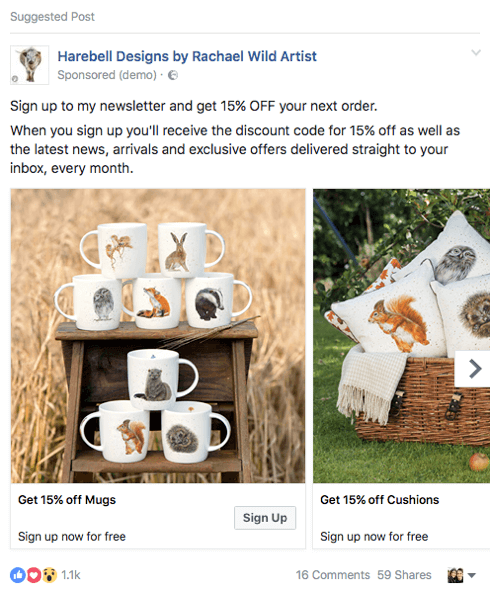Click the Get 15% off Cushions headline
This screenshot has width=490, height=591.
point(380,500)
